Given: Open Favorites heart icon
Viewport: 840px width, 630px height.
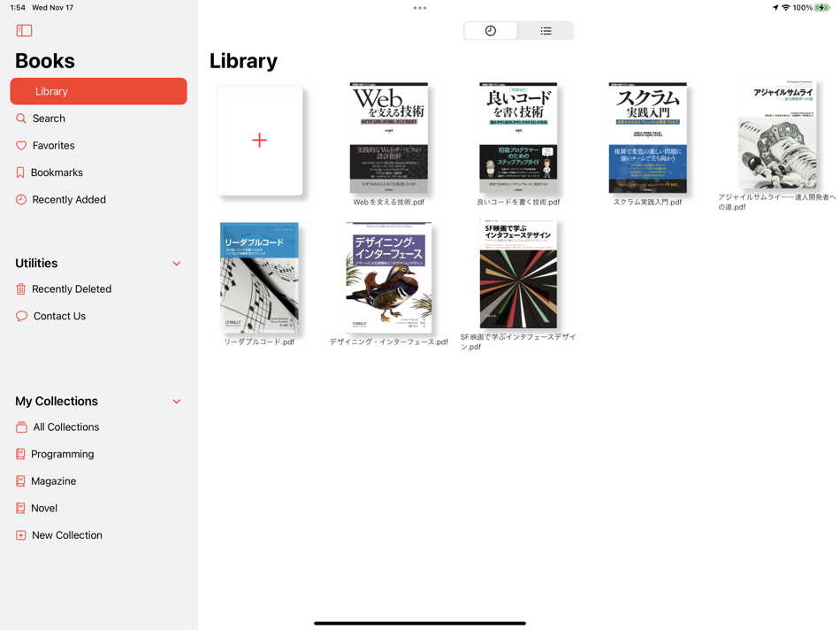Looking at the screenshot, I should [21, 145].
